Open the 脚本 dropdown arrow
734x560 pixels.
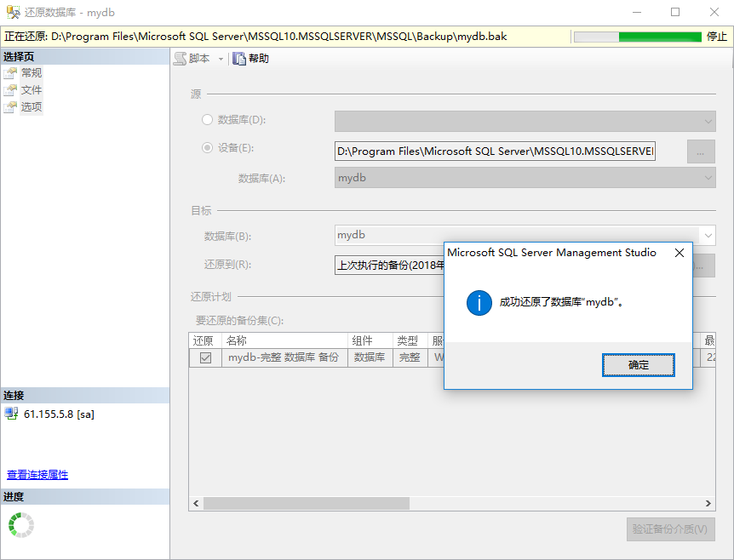tap(221, 60)
